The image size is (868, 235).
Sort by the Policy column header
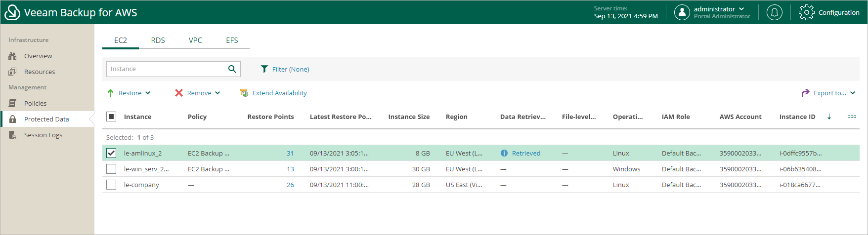(x=197, y=117)
